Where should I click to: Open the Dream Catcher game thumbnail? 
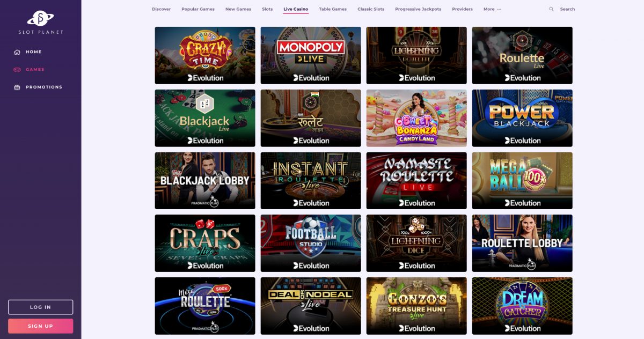(x=522, y=306)
